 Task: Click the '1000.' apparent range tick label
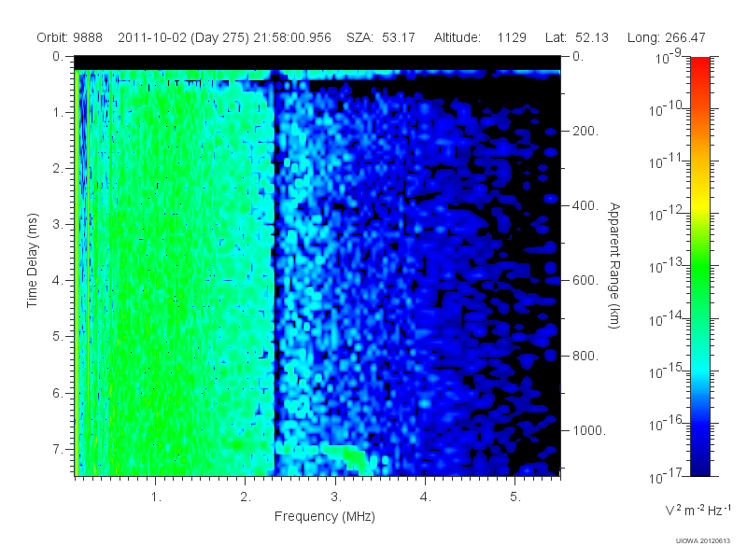[x=589, y=430]
